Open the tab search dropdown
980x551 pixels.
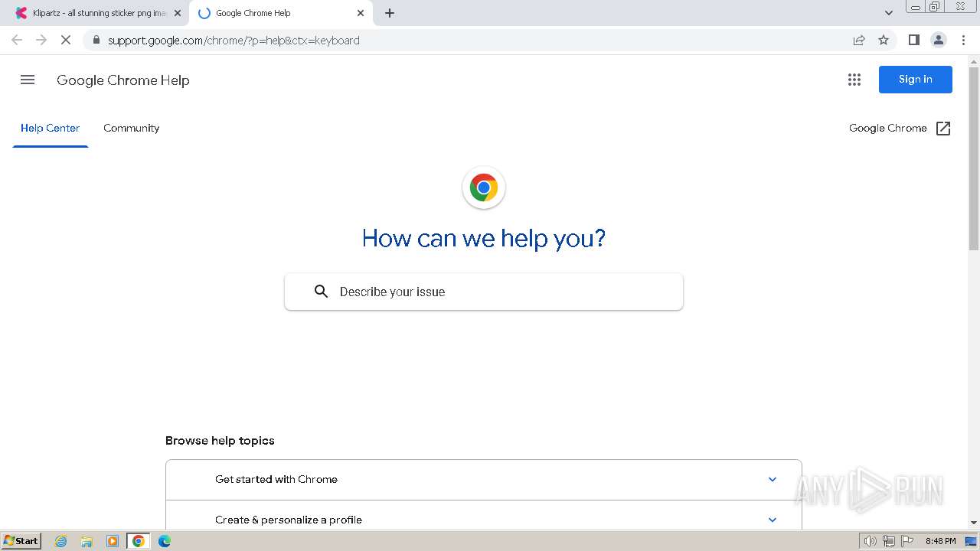(x=889, y=13)
